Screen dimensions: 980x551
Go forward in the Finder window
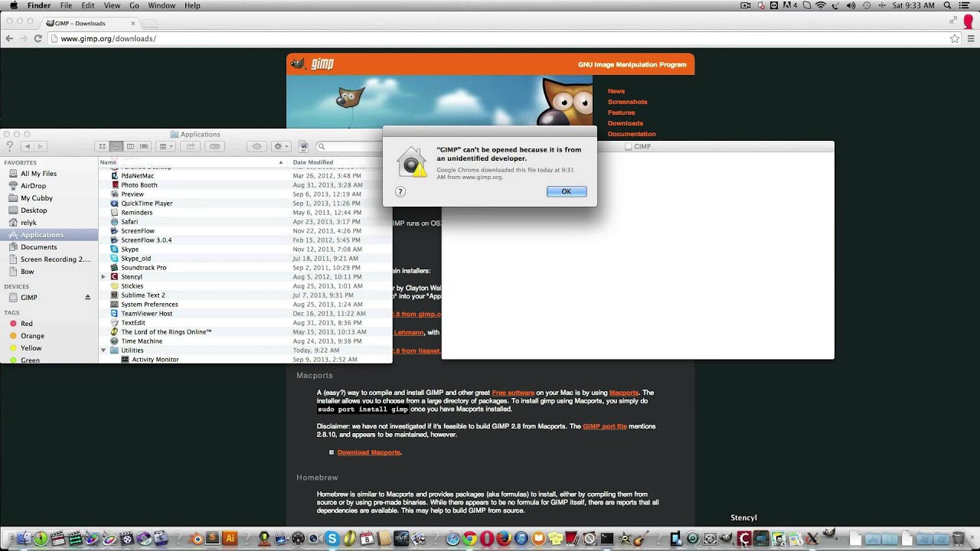tap(41, 146)
